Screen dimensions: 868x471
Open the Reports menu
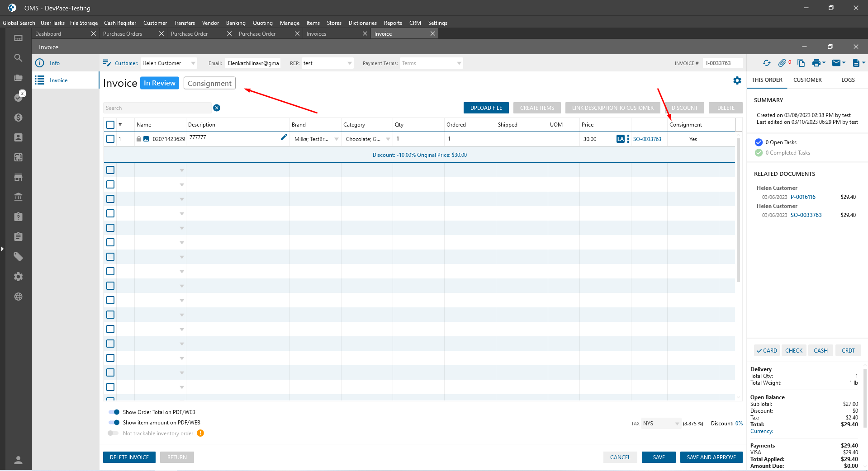393,23
